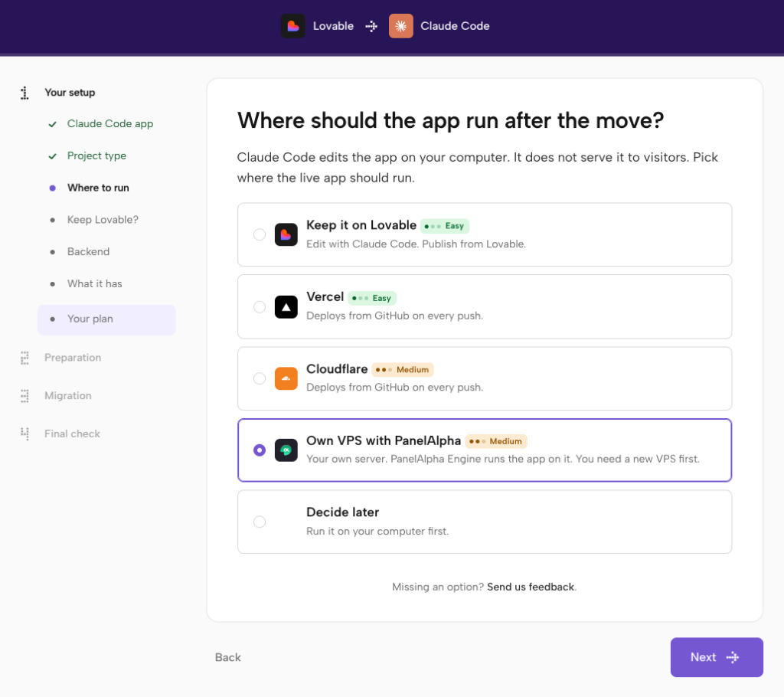Image resolution: width=784 pixels, height=697 pixels.
Task: Open the Your setup section in sidebar
Action: click(70, 93)
